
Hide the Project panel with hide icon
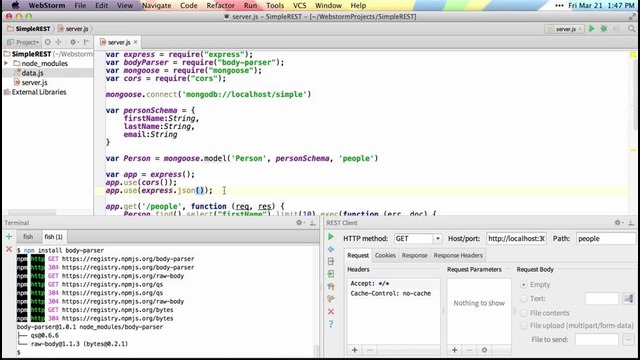pos(86,42)
